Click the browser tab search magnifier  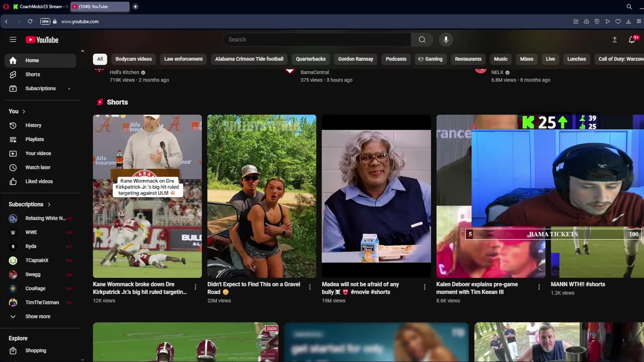(629, 7)
